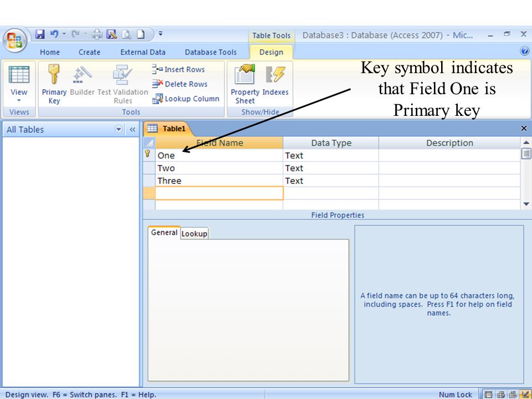Click the Quick Print printer icon
The image size is (532, 399).
point(98,34)
